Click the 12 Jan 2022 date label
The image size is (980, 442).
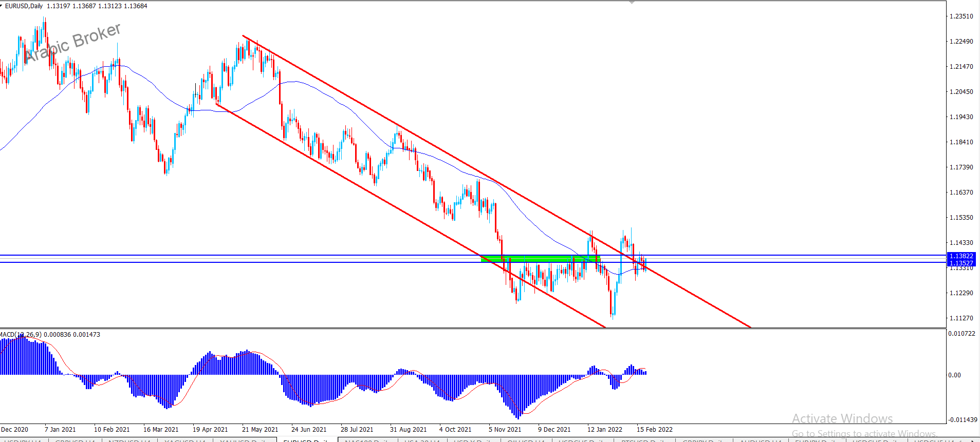pos(605,430)
